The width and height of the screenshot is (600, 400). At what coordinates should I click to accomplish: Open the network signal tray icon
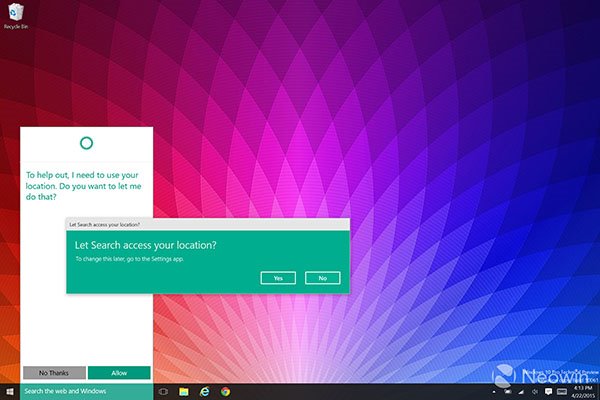click(521, 392)
